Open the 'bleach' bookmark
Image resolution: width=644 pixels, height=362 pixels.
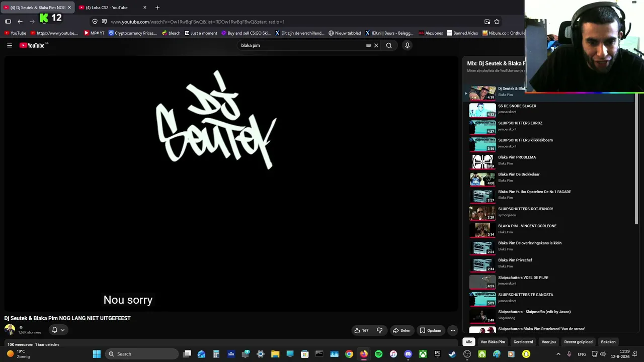click(171, 33)
